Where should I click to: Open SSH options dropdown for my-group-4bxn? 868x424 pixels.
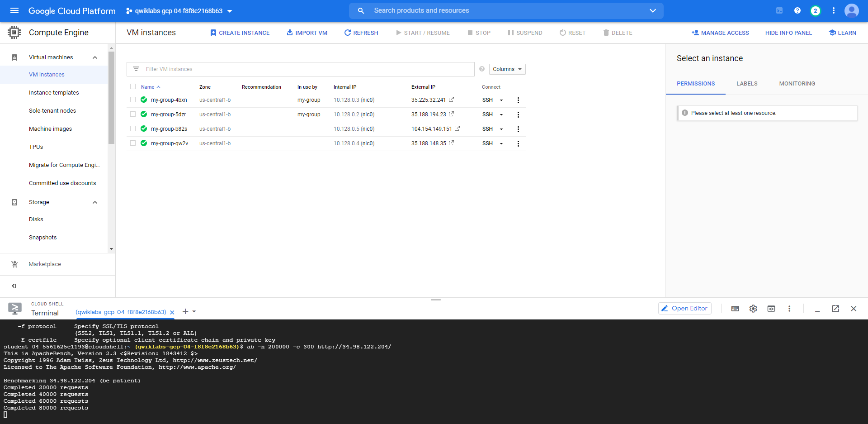[501, 100]
